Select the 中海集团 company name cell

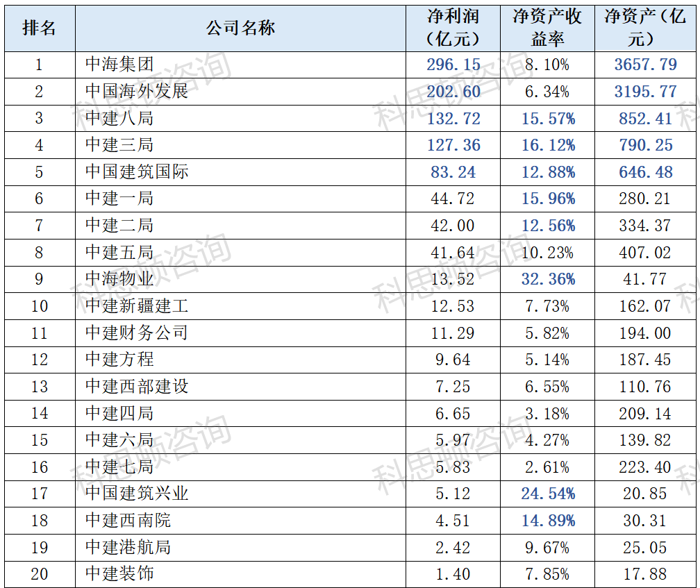point(240,65)
